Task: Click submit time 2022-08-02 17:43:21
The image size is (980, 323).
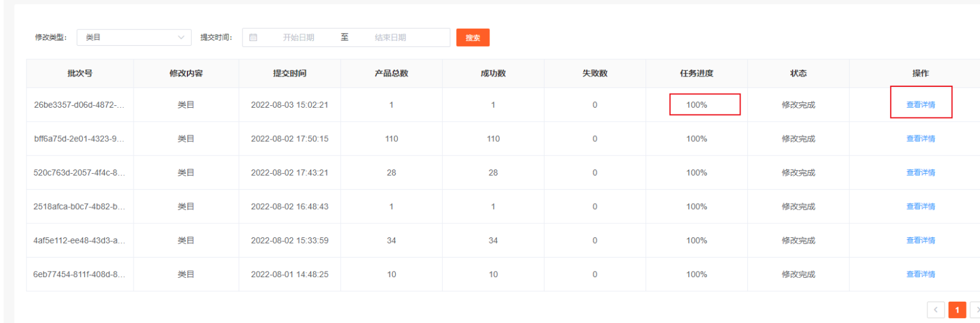Action: 290,173
